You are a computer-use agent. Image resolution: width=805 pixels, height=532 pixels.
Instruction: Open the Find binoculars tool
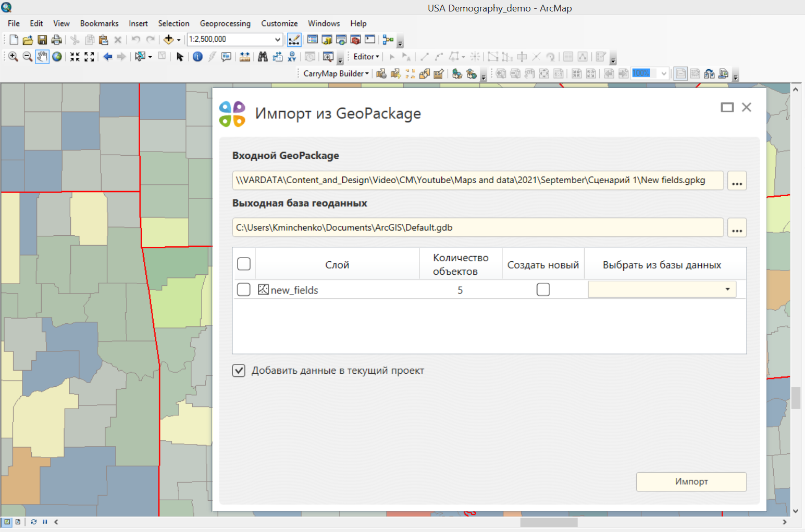[x=263, y=57]
